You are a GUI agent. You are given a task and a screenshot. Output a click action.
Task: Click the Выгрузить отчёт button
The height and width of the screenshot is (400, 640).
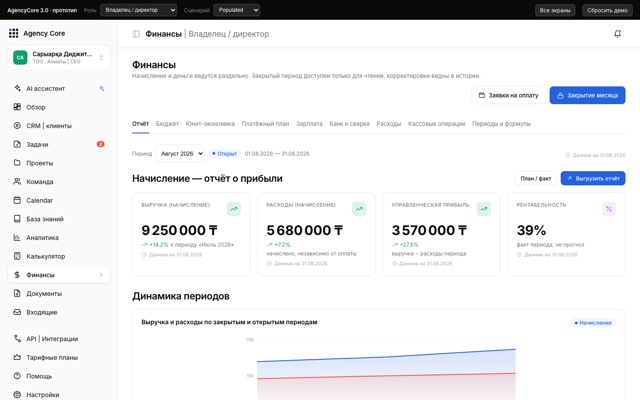[593, 178]
